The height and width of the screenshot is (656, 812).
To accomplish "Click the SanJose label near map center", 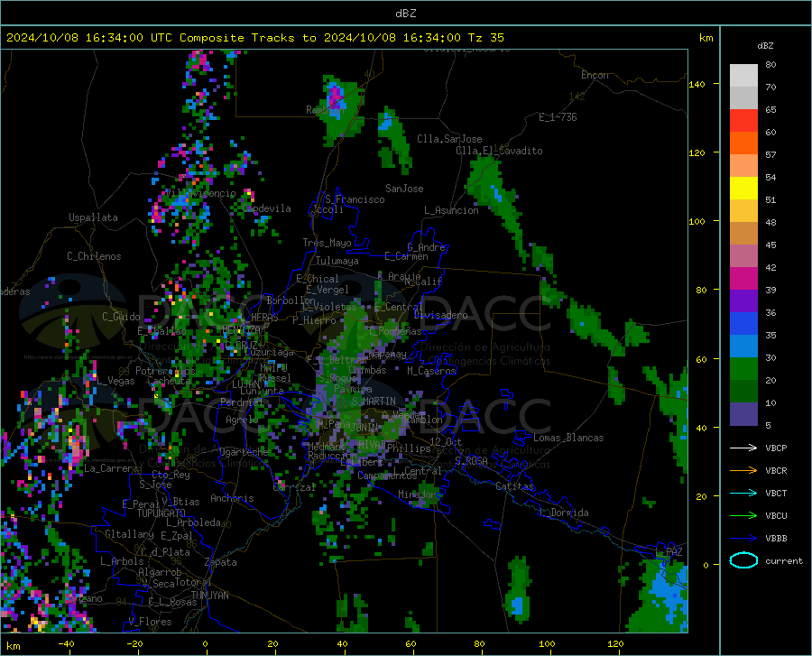I will point(404,189).
